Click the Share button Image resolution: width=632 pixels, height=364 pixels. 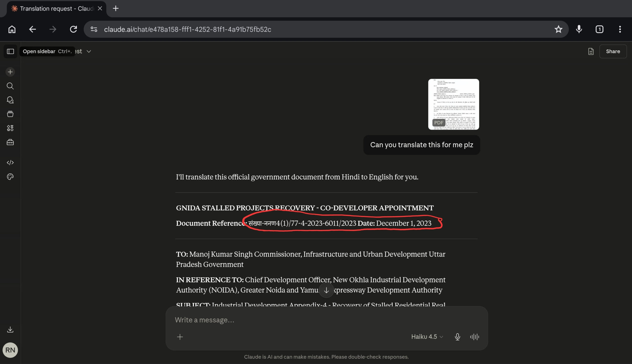[613, 52]
